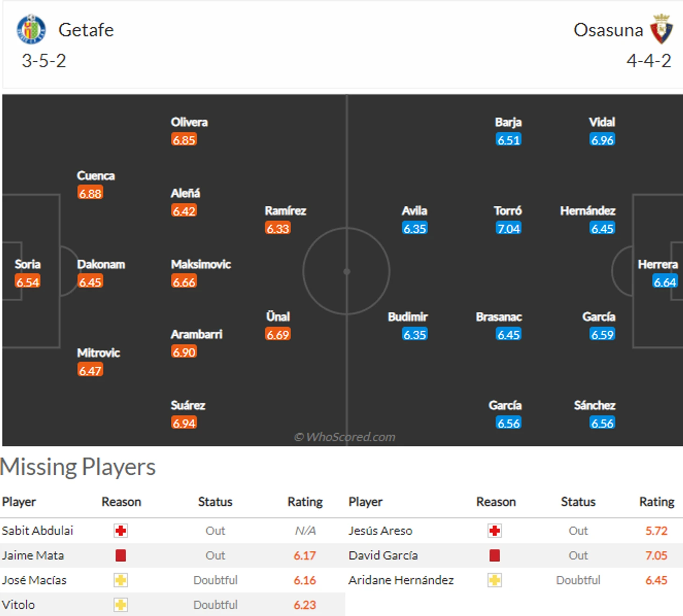The image size is (683, 616).
Task: Click the Getafe Rating column header
Action: [305, 501]
